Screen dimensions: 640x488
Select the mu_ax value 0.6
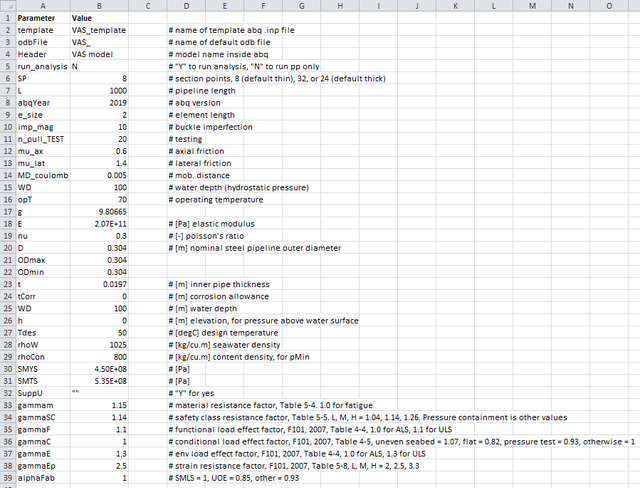click(99, 151)
